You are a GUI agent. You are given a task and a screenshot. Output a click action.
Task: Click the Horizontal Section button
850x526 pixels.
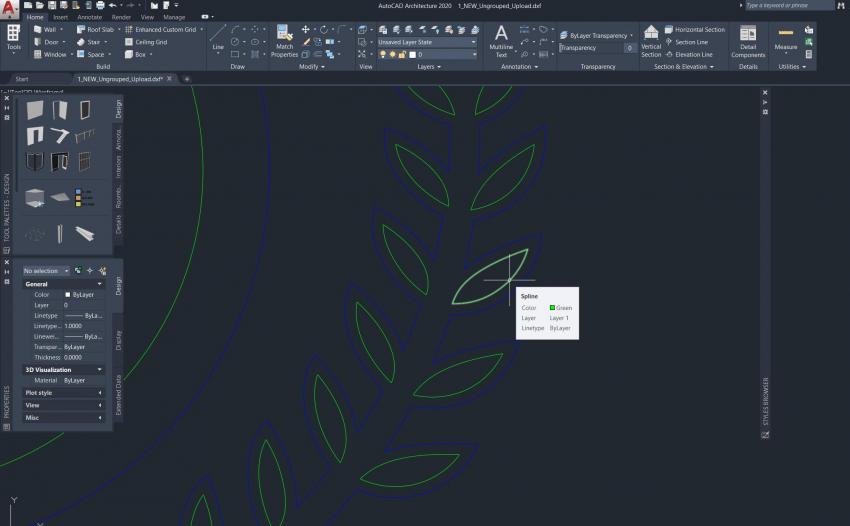point(699,30)
